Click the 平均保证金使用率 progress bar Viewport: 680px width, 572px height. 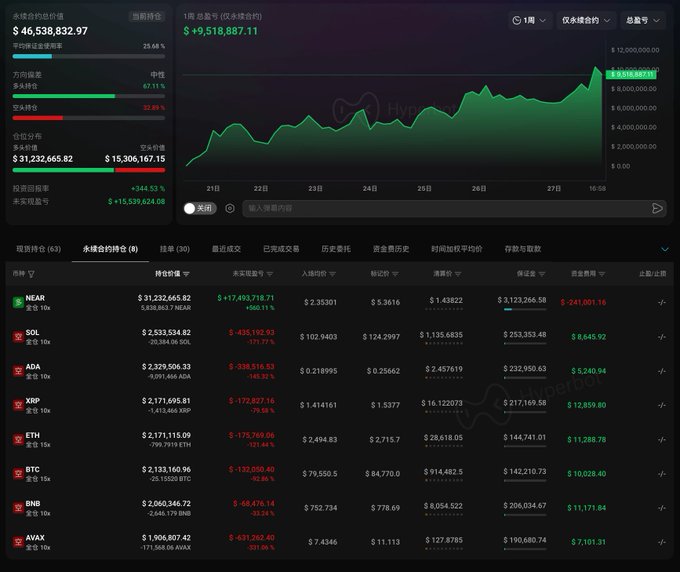88,56
